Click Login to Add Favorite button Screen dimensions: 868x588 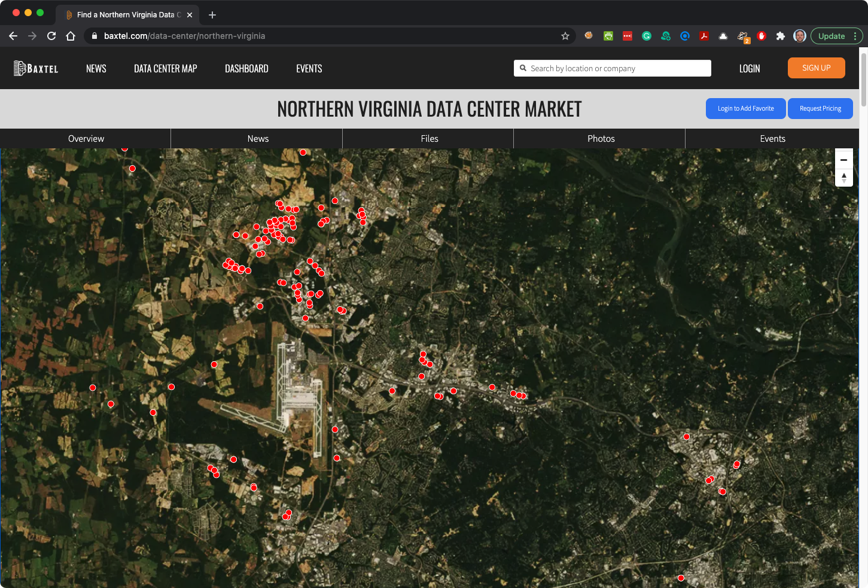(745, 109)
